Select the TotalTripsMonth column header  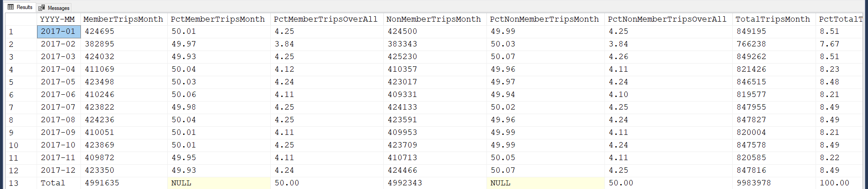(773, 19)
